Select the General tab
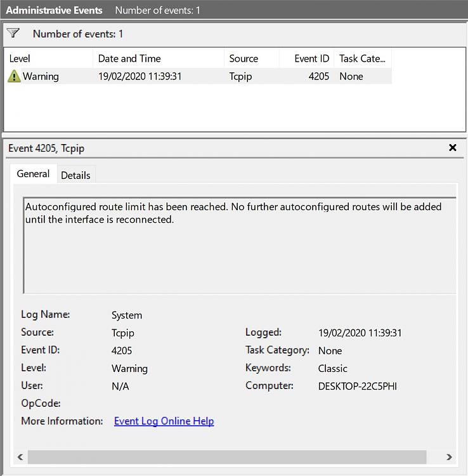Image resolution: width=468 pixels, height=476 pixels. (x=33, y=174)
